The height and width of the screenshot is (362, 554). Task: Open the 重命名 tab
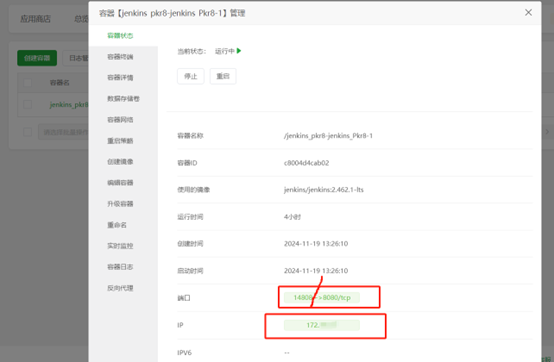pos(117,225)
